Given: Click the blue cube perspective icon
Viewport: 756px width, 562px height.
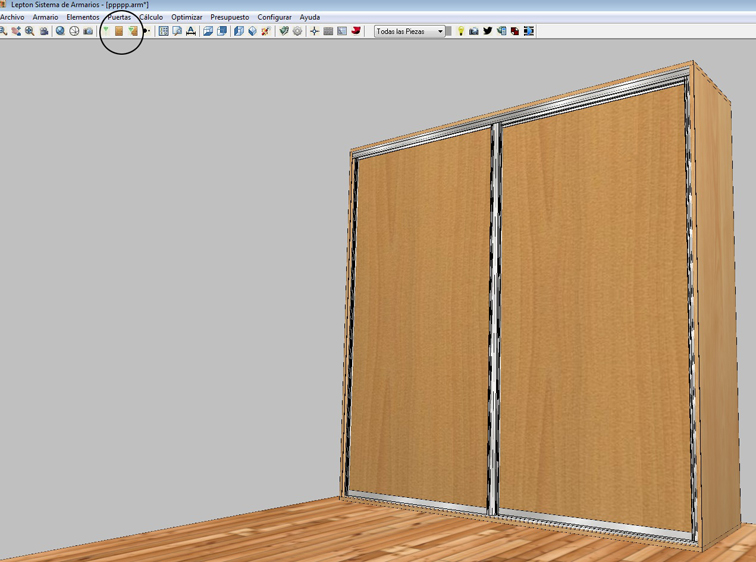Looking at the screenshot, I should coord(252,31).
